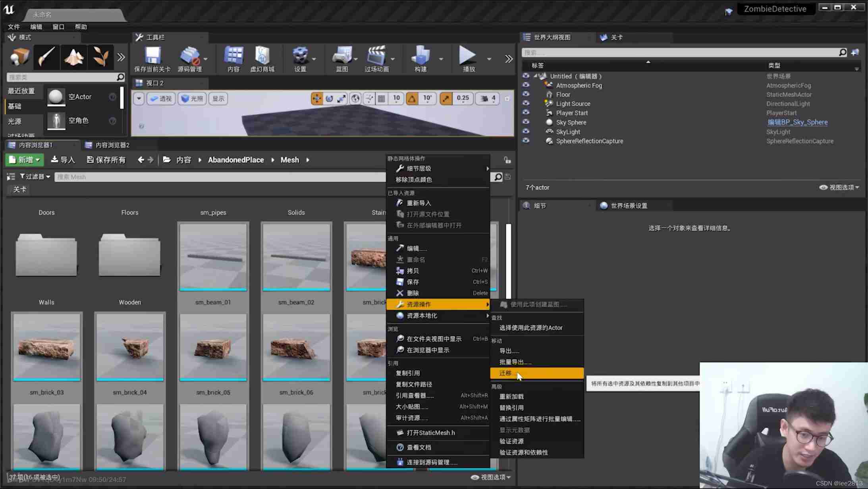Open the Filters dropdown in content browser
The image size is (868, 489).
(x=35, y=177)
